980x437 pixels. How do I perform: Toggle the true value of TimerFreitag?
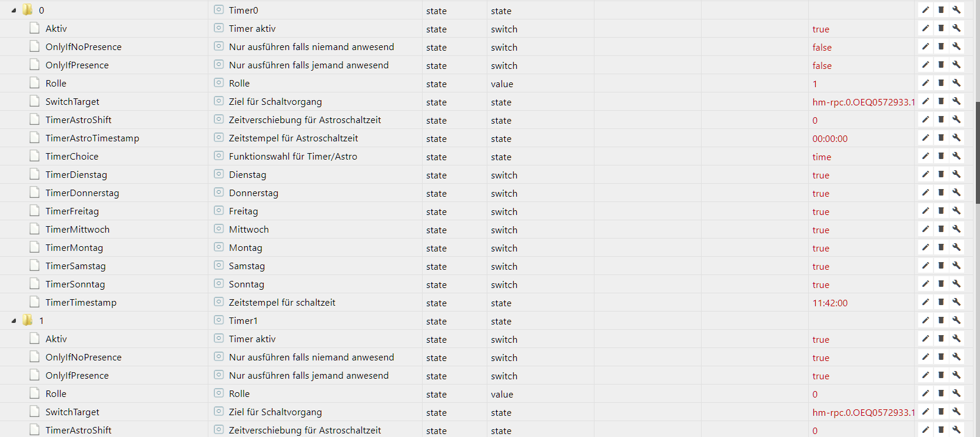(820, 211)
